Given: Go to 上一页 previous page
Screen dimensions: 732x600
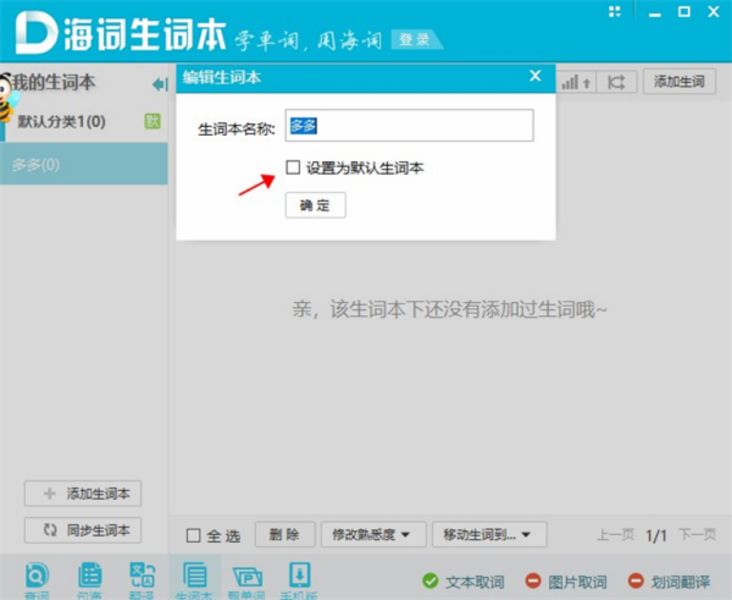Looking at the screenshot, I should coord(615,534).
